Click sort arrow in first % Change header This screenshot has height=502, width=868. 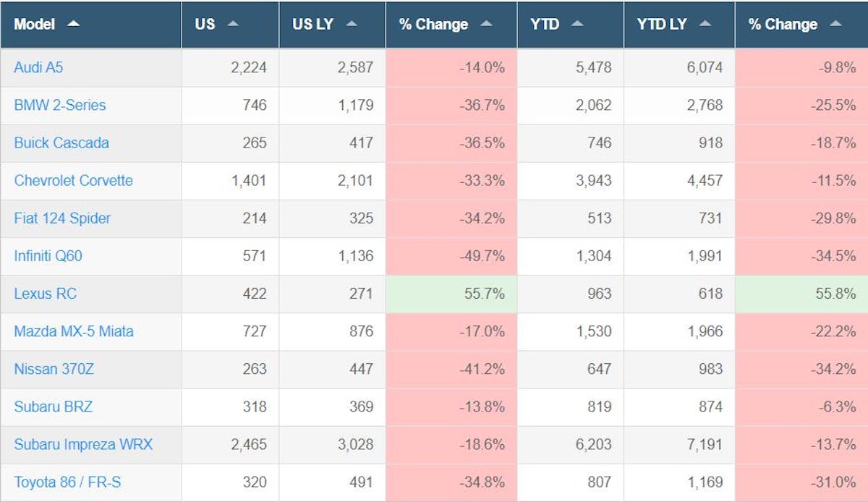(x=487, y=24)
